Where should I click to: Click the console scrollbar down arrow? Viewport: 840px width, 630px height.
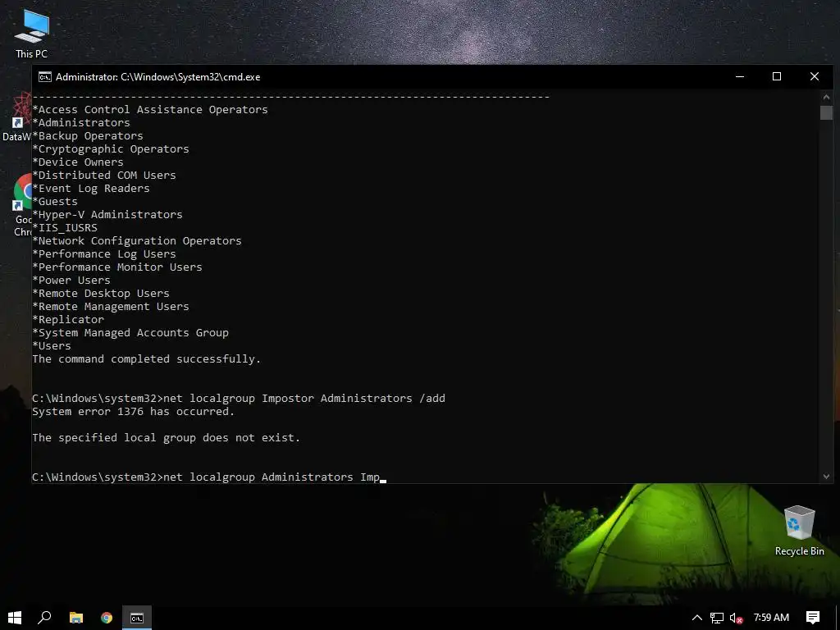(826, 477)
